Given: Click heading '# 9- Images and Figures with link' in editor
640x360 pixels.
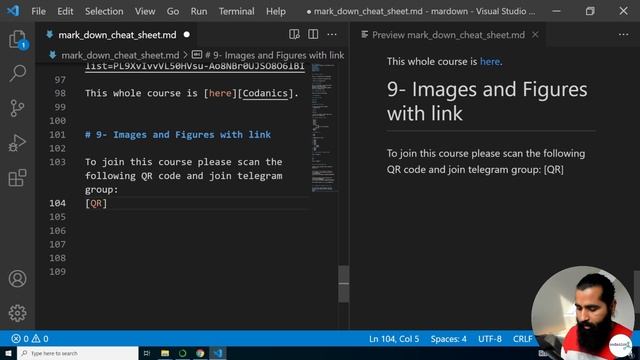Looking at the screenshot, I should [x=178, y=134].
